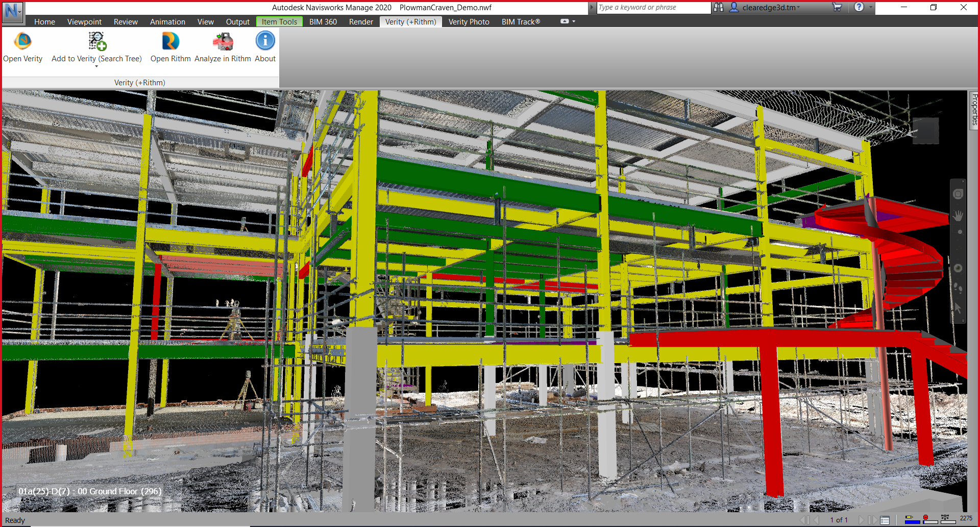Click the Steering Wheels navigation icon

tap(958, 194)
